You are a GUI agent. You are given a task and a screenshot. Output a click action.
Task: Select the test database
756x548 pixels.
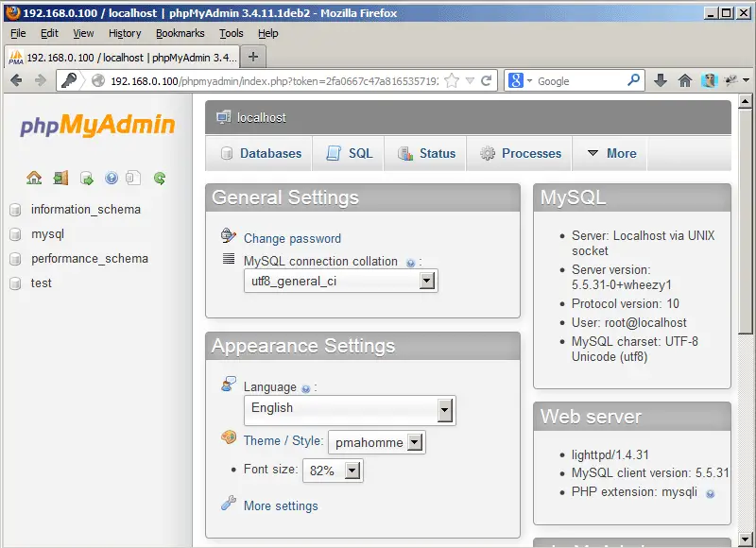(x=41, y=283)
